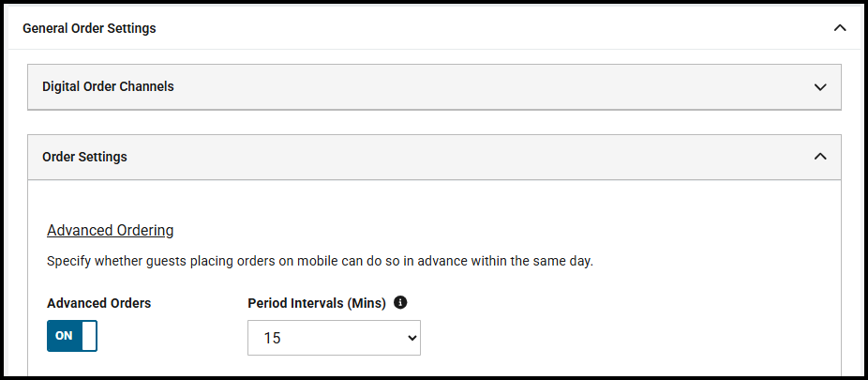The image size is (868, 380).
Task: Collapse Order Settings using its up chevron
Action: [x=820, y=157]
